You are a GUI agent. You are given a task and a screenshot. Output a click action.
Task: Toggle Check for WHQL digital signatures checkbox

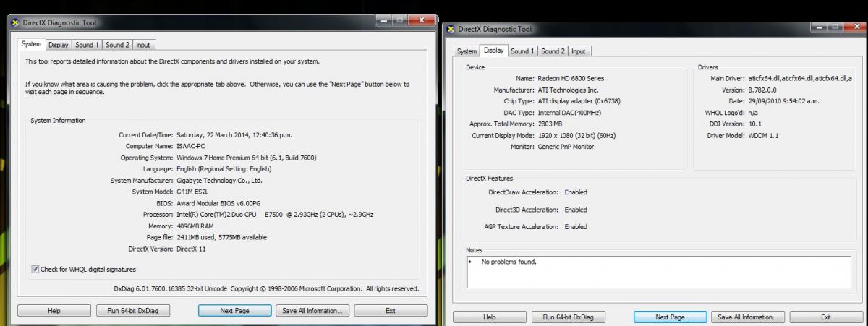pos(35,270)
